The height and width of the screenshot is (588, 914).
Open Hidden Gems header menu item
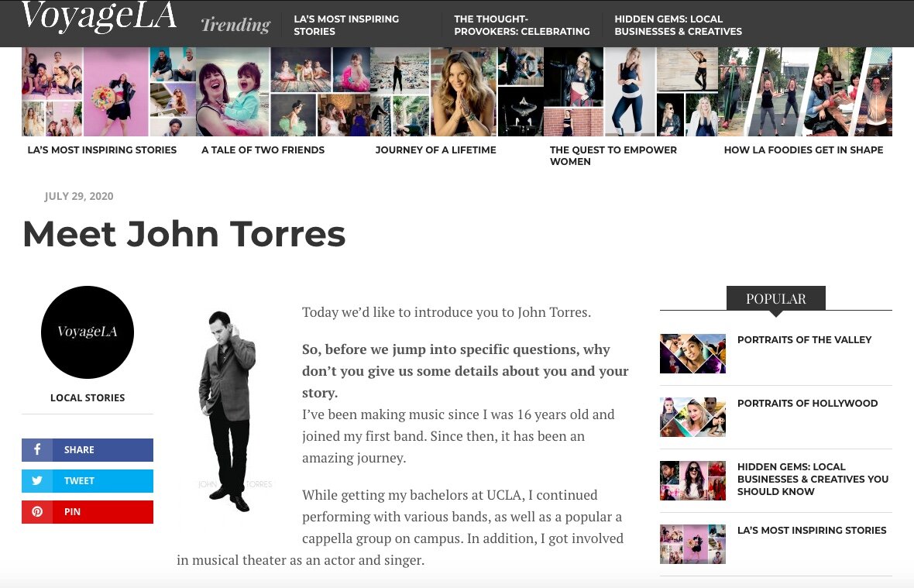tap(678, 25)
